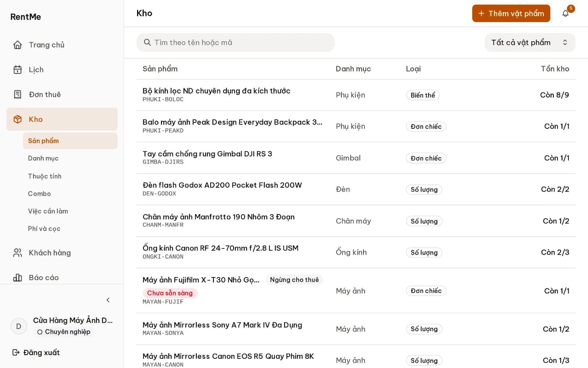Click the Đăng xuất text label
The width and height of the screenshot is (588, 368).
pos(42,353)
